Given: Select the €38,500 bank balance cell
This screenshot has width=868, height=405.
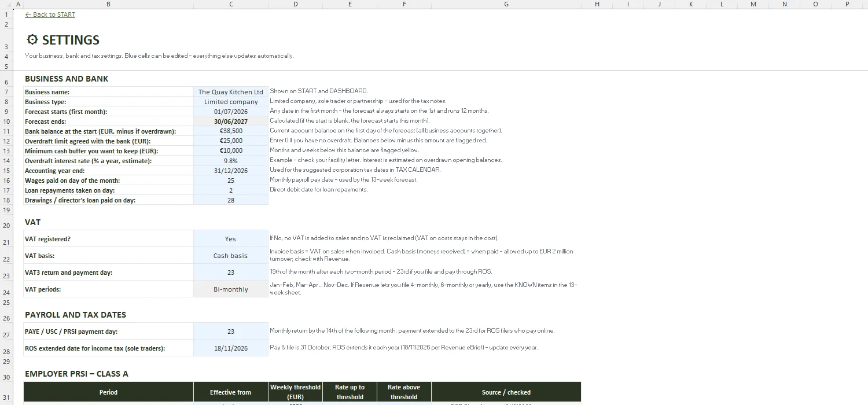Looking at the screenshot, I should (231, 131).
